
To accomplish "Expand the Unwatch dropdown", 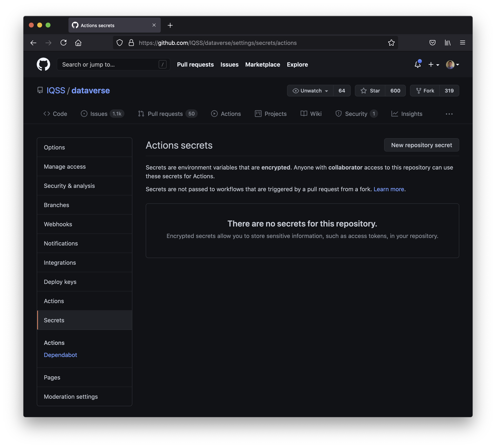I will coord(310,91).
